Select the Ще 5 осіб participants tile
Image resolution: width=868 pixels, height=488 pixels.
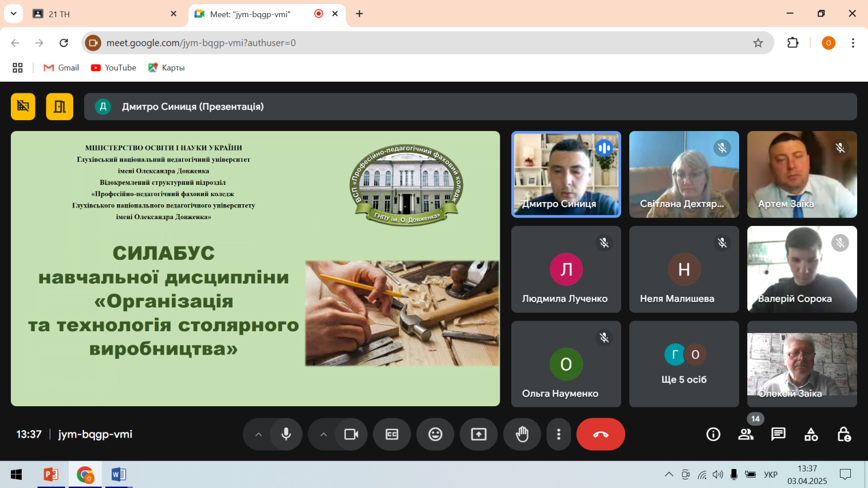(x=684, y=364)
